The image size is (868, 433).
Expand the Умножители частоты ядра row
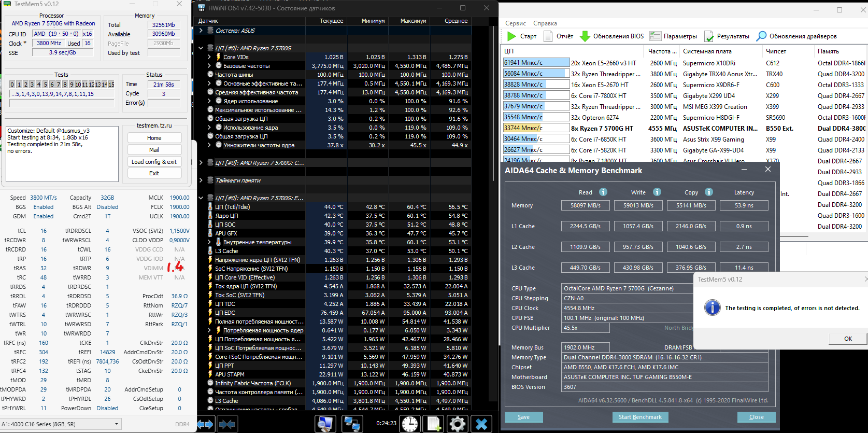(x=209, y=145)
